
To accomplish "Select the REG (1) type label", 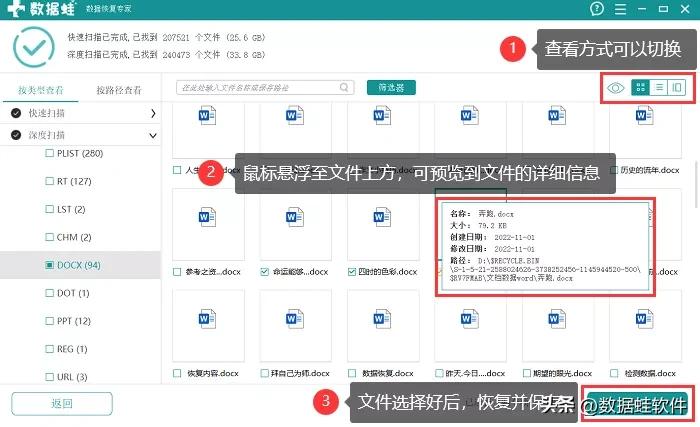I will 72,349.
